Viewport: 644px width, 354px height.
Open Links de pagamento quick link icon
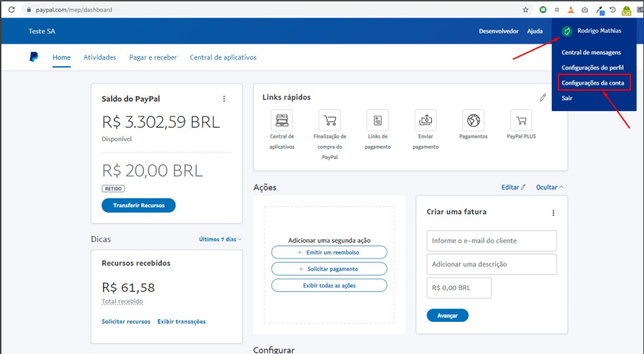tap(377, 120)
